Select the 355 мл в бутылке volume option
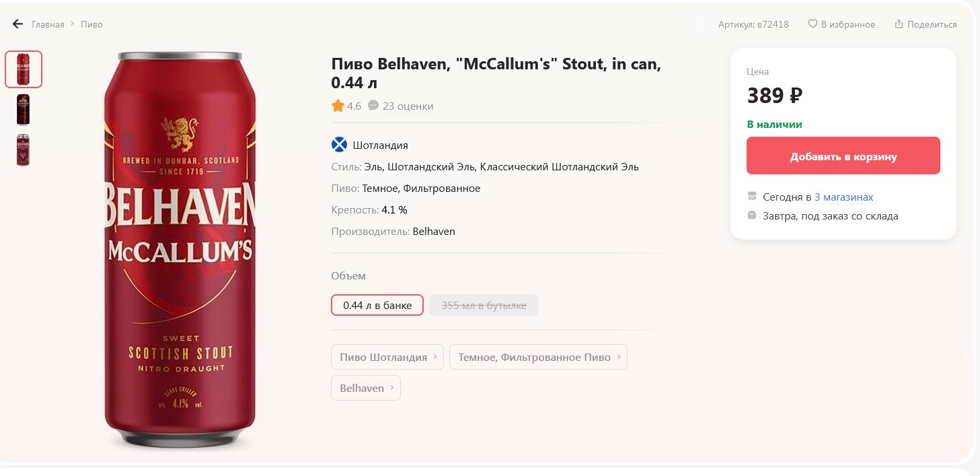The image size is (980, 476). (x=484, y=305)
